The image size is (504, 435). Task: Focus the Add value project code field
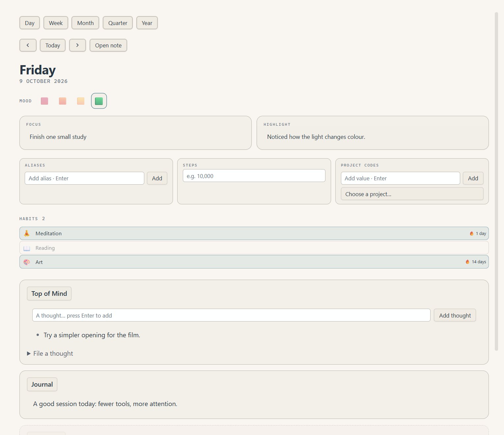click(x=400, y=178)
